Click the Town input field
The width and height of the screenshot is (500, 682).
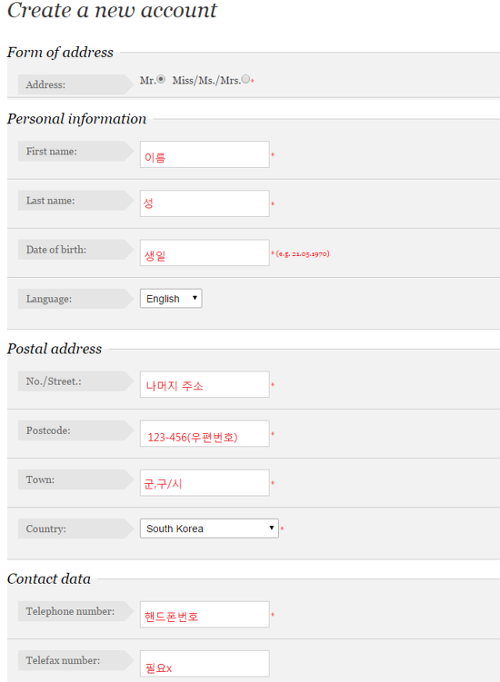pyautogui.click(x=205, y=482)
